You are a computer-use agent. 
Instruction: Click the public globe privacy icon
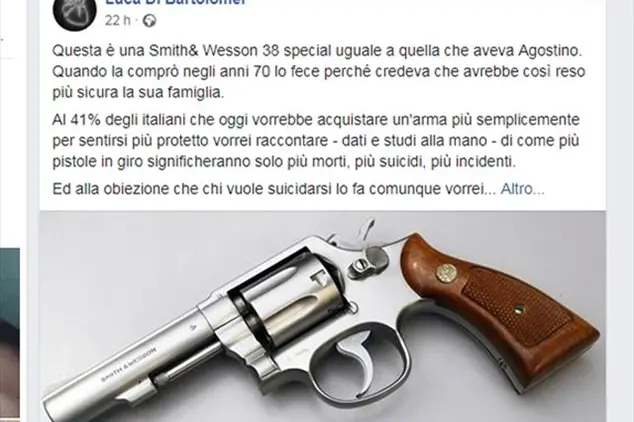pos(149,21)
